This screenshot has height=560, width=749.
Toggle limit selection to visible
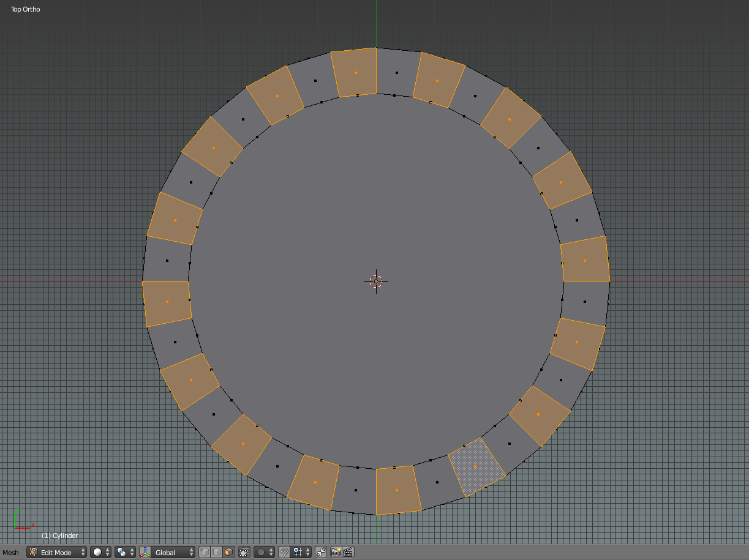click(x=244, y=552)
